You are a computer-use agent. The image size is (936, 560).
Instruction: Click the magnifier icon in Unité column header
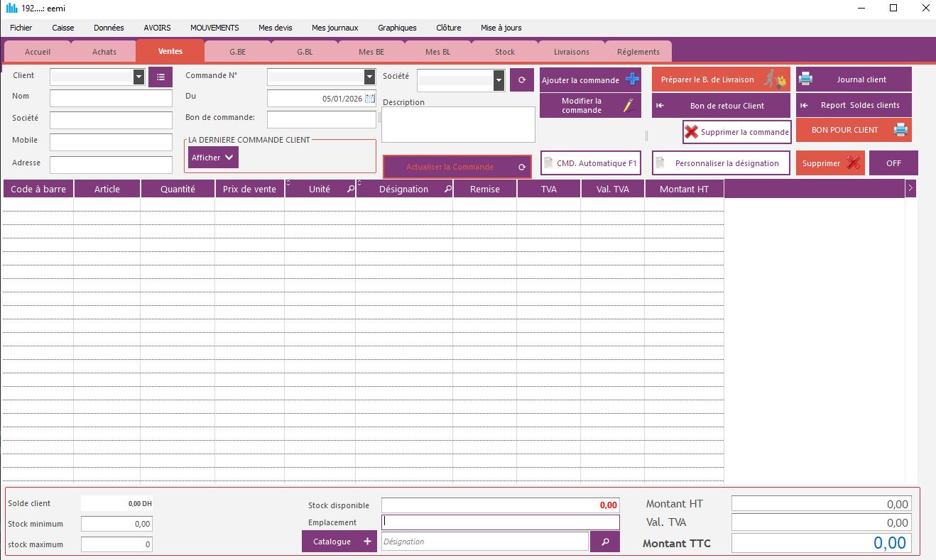tap(351, 190)
